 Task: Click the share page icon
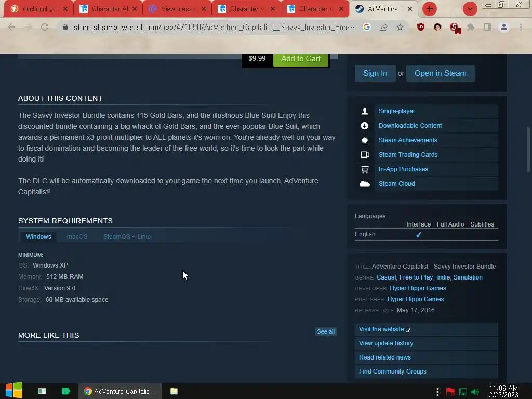383,27
